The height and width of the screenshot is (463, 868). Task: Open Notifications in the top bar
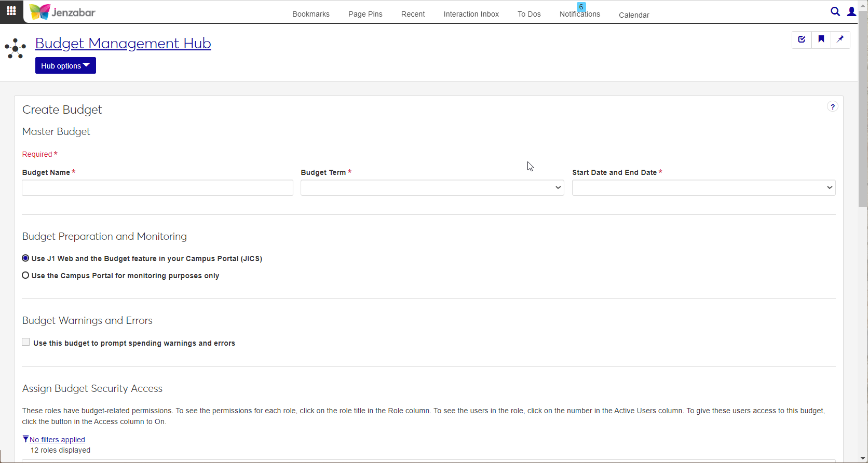tap(579, 15)
